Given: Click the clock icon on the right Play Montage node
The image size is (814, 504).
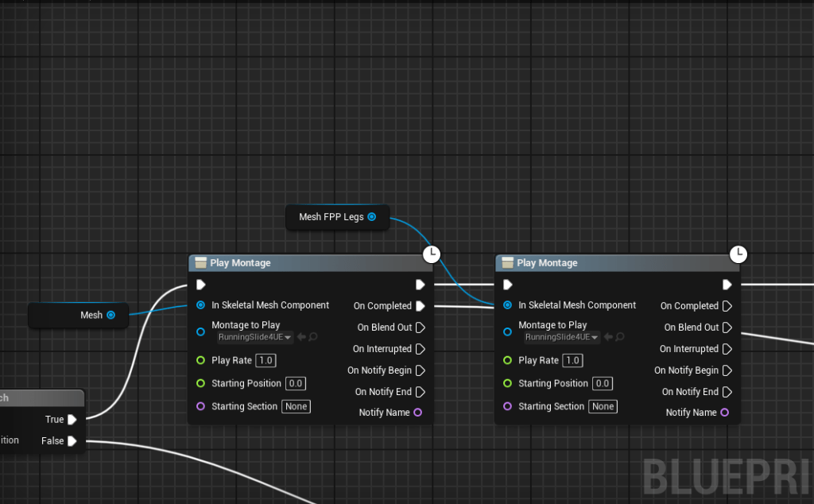Looking at the screenshot, I should coord(738,254).
